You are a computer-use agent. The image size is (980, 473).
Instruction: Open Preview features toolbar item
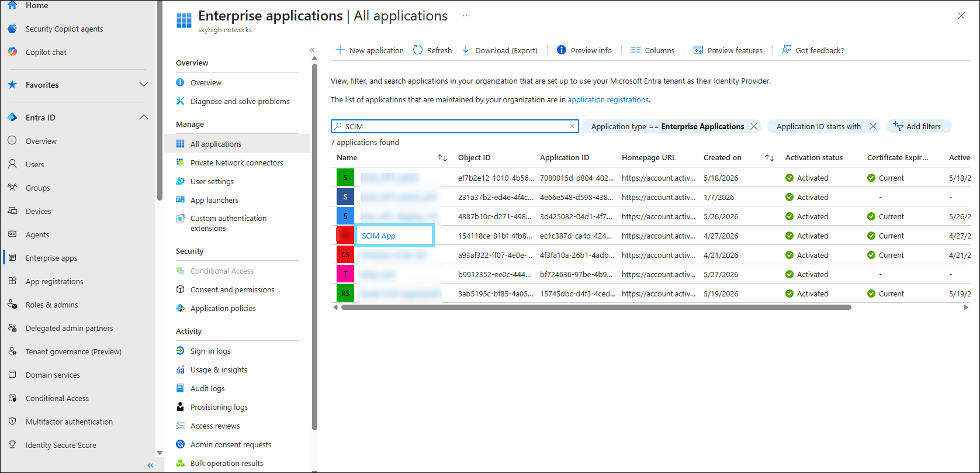coord(728,50)
